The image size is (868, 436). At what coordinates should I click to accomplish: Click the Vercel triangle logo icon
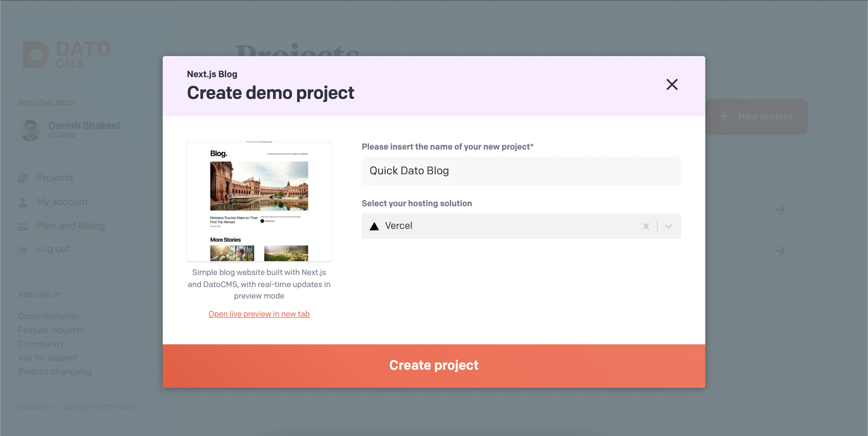pos(374,226)
